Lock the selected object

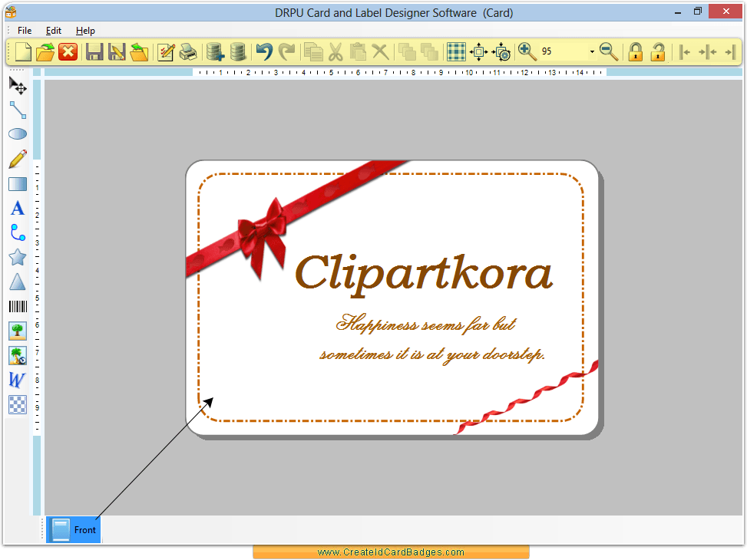coord(636,51)
